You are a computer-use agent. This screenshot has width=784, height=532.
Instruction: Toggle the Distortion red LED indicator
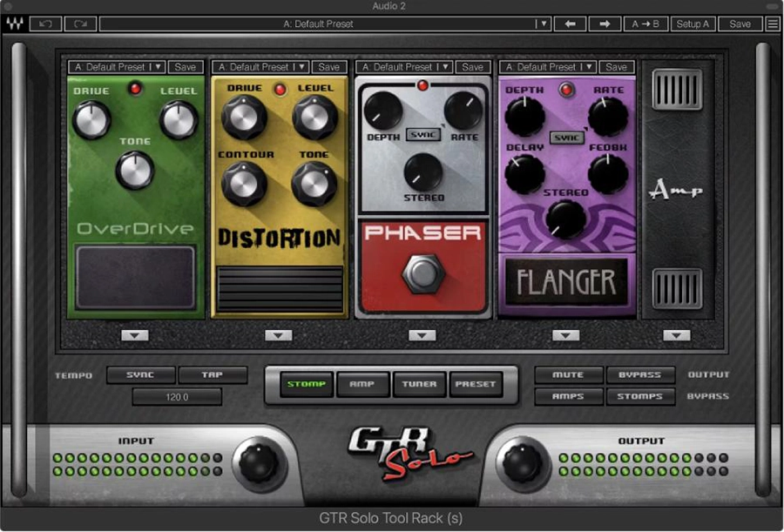[280, 90]
